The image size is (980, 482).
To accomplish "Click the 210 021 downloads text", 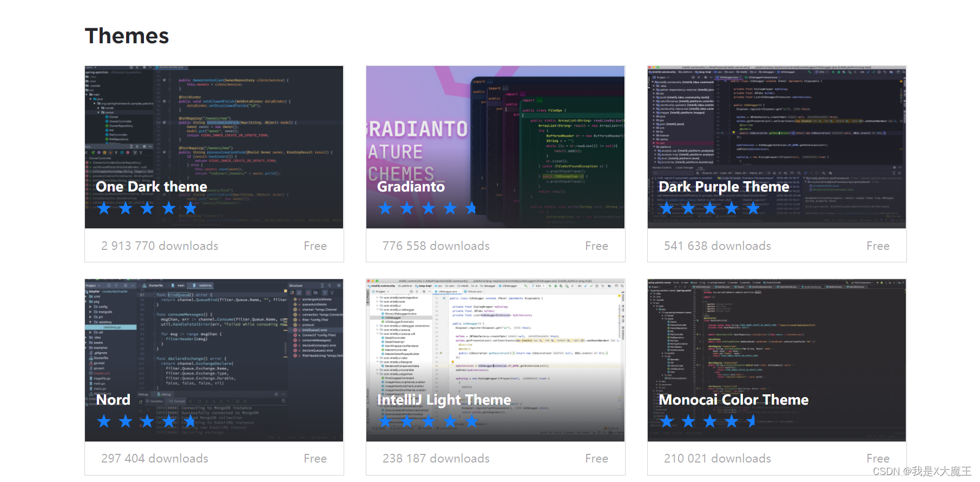I will click(718, 459).
